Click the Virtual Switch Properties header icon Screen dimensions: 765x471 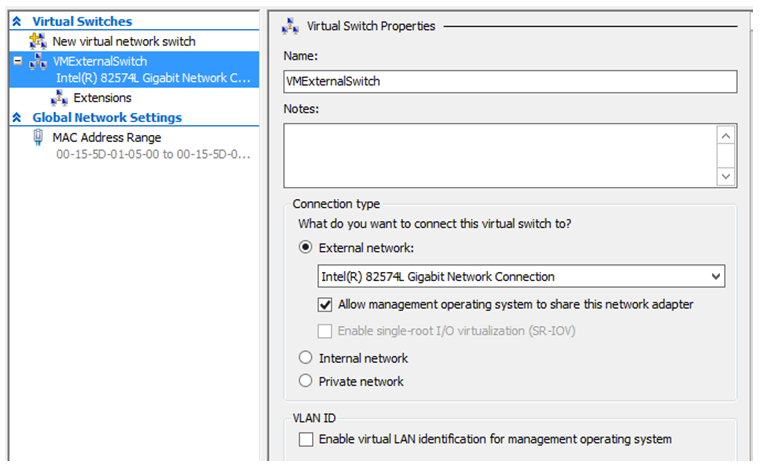click(290, 26)
